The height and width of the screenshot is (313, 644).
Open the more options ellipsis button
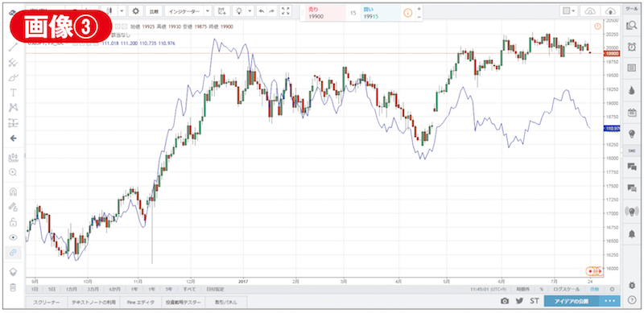pyautogui.click(x=609, y=301)
